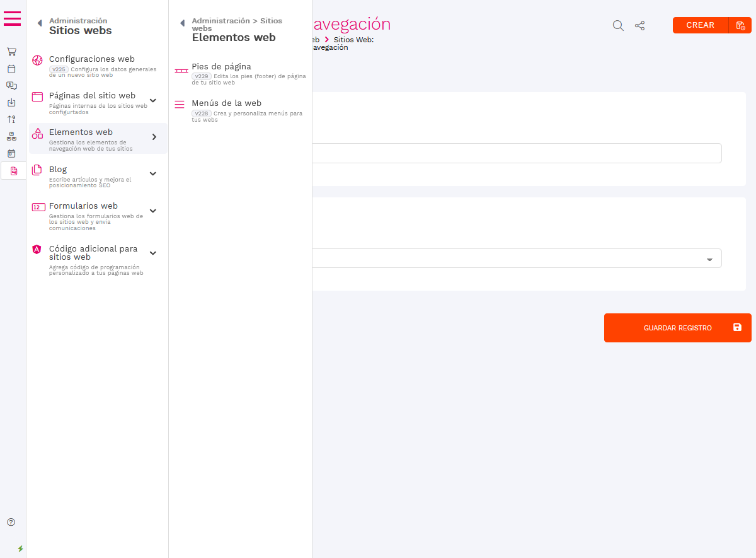Expand the Blog menu section

[152, 173]
